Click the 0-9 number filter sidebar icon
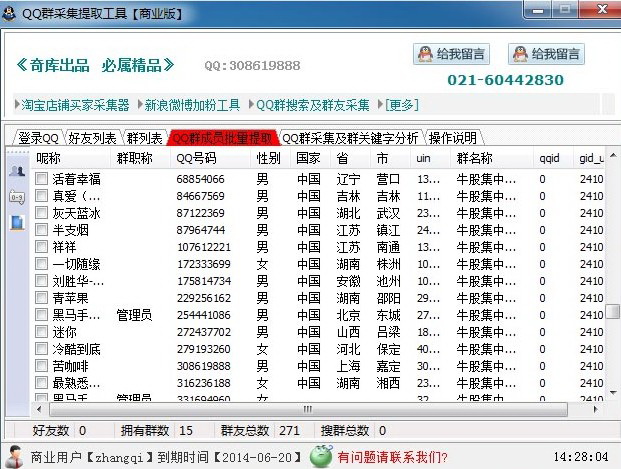 pos(17,197)
